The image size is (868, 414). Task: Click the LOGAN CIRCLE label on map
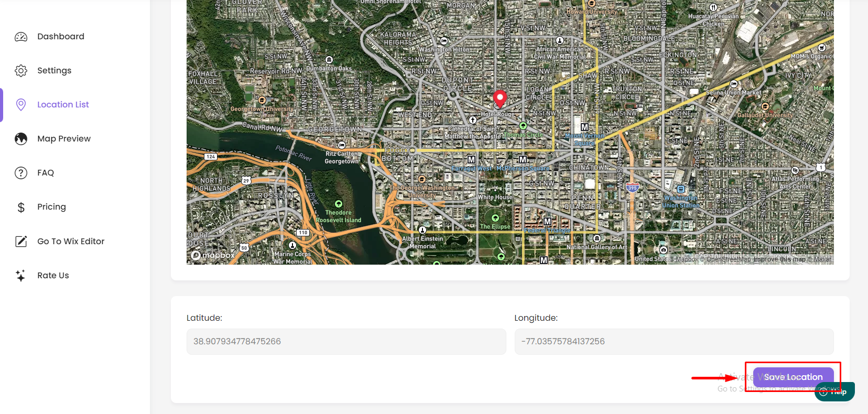coord(537,93)
